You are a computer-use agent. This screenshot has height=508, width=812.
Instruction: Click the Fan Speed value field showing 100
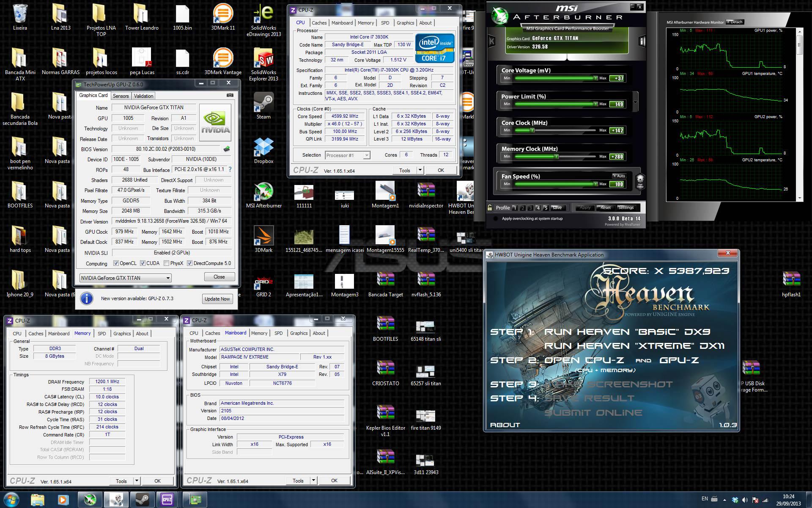617,184
